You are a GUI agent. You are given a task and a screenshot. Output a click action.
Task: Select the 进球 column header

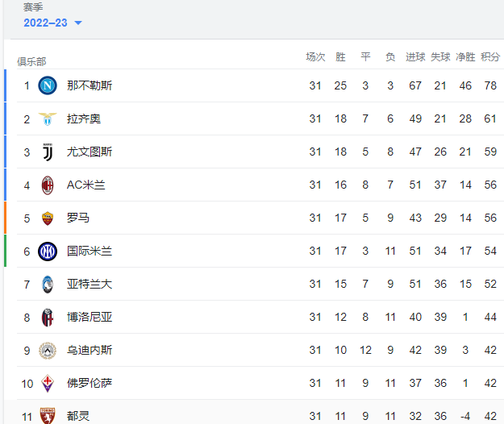click(x=415, y=57)
